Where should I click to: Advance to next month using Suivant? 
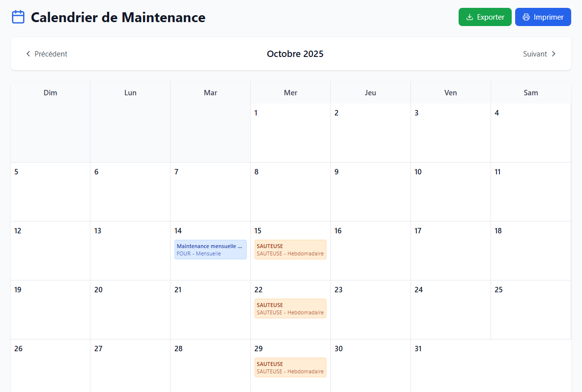[540, 54]
